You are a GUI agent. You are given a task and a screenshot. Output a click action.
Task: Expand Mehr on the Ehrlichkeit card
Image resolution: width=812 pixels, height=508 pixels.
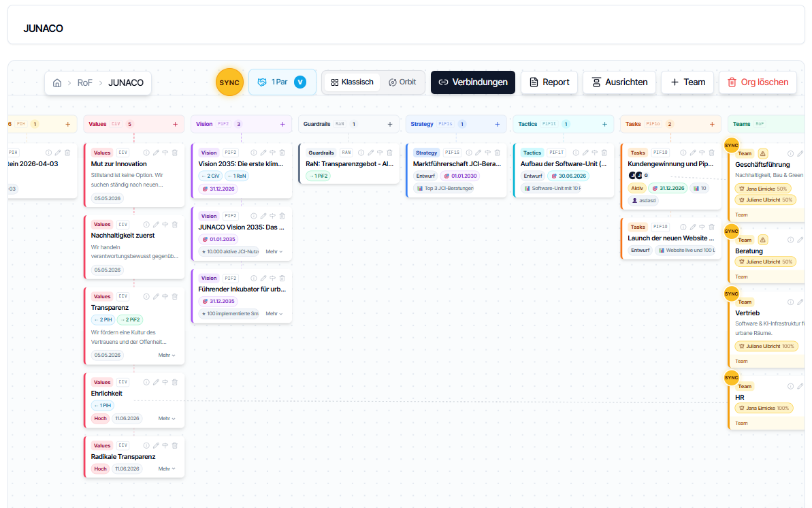(167, 418)
